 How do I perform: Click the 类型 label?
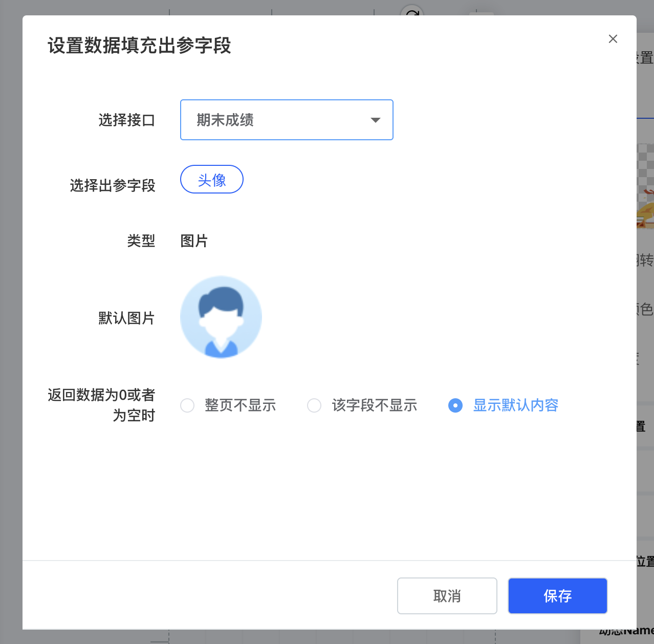point(141,241)
